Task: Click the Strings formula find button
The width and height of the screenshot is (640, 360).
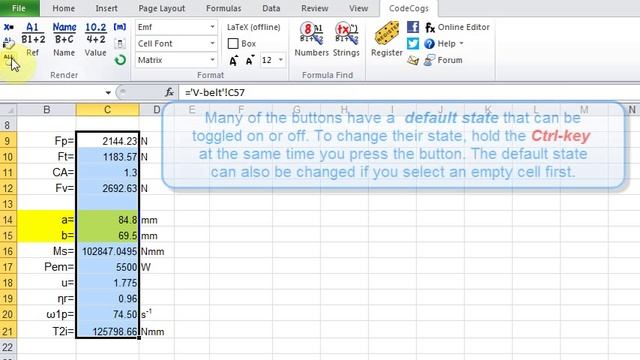Action: 346,39
